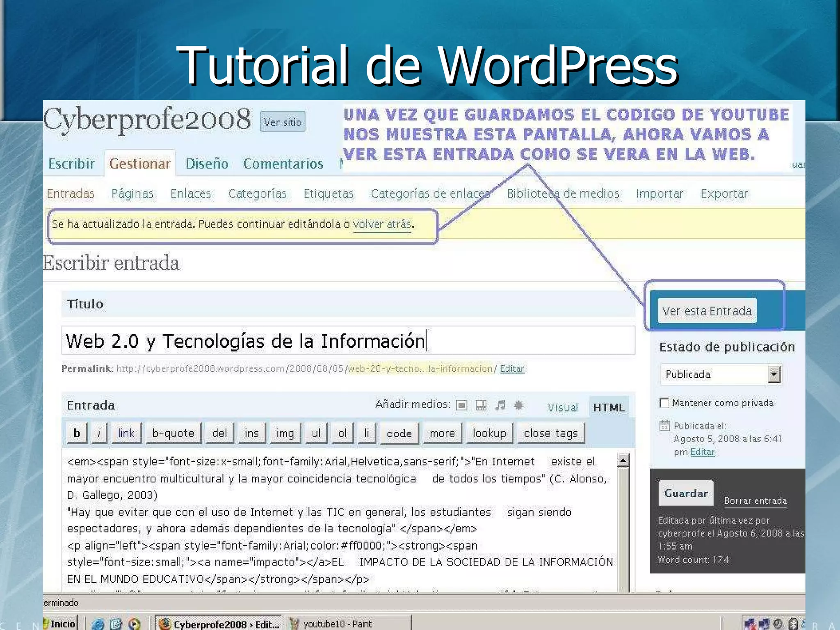Click the add video media icon
Viewport: 840px width, 630px height.
click(481, 405)
